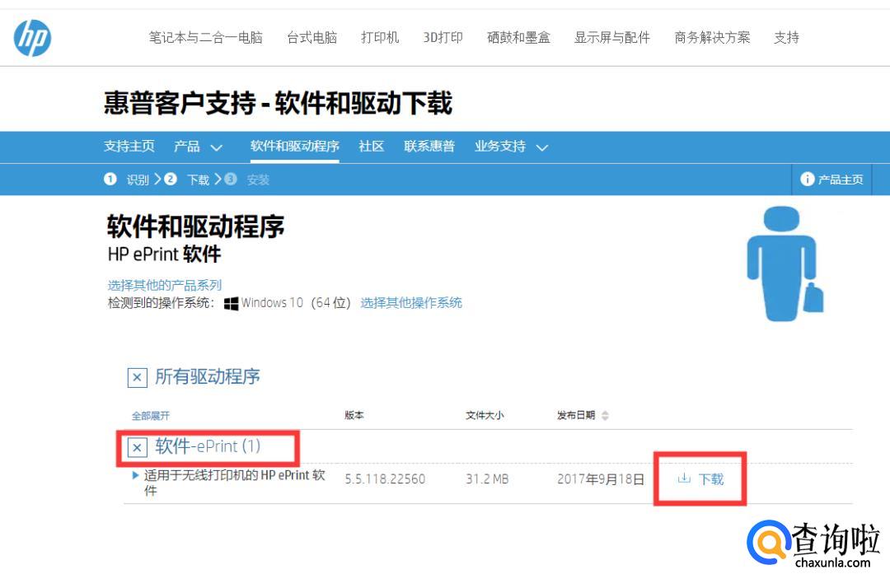The image size is (890, 588).
Task: Collapse 软件-ePrint toggle box
Action: (x=138, y=448)
